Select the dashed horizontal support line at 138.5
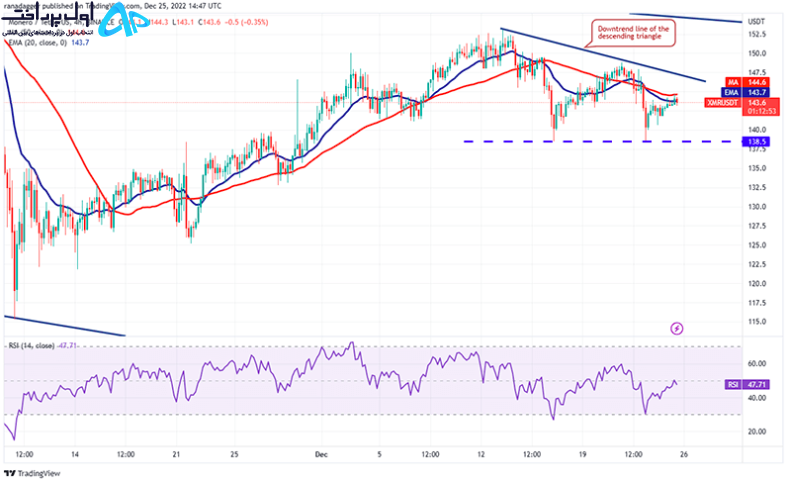This screenshot has height=479, width=785. tap(602, 142)
